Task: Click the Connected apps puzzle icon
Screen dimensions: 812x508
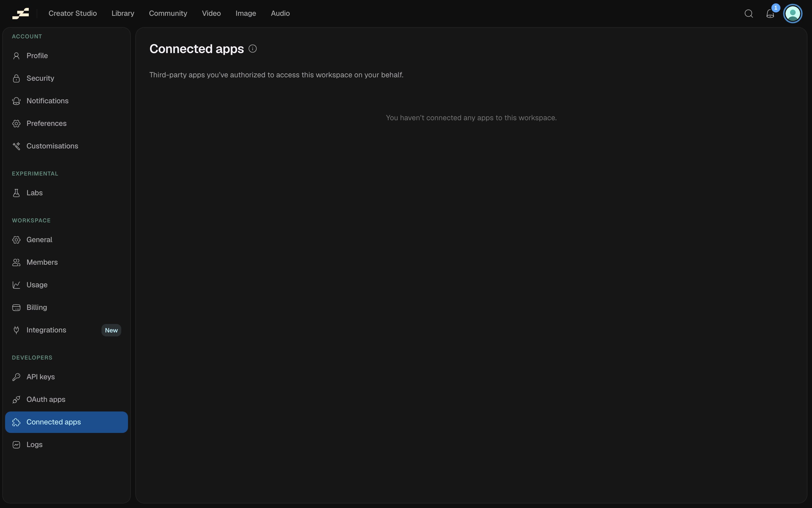Action: point(16,422)
